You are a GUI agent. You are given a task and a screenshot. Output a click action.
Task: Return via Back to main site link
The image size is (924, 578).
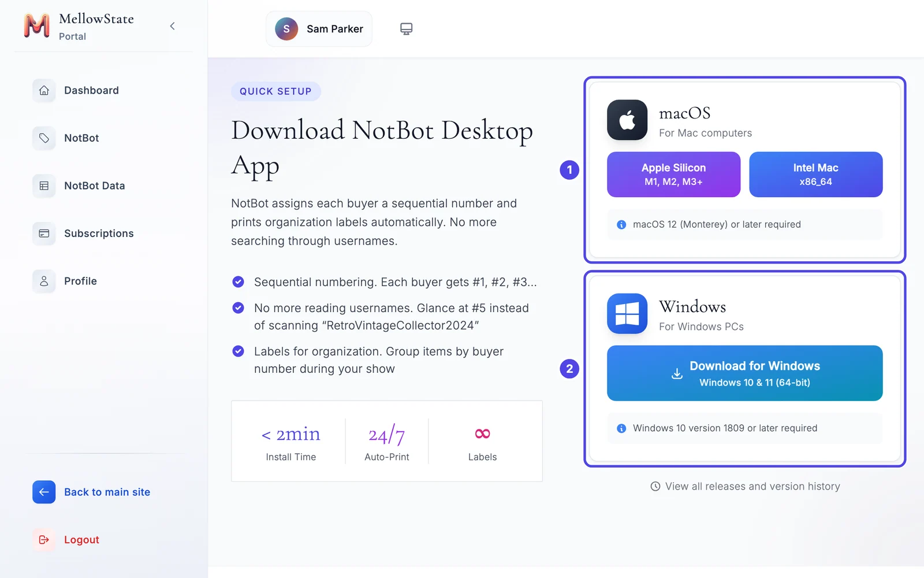click(x=107, y=492)
